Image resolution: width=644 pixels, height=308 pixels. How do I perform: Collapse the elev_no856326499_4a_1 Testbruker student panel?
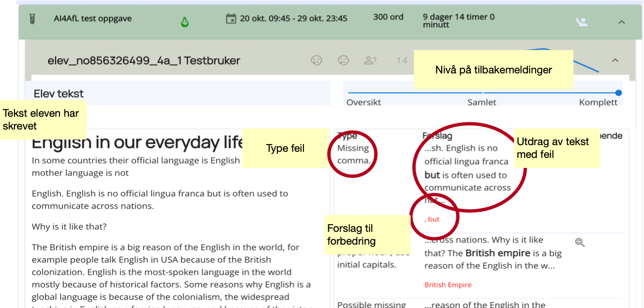click(615, 60)
